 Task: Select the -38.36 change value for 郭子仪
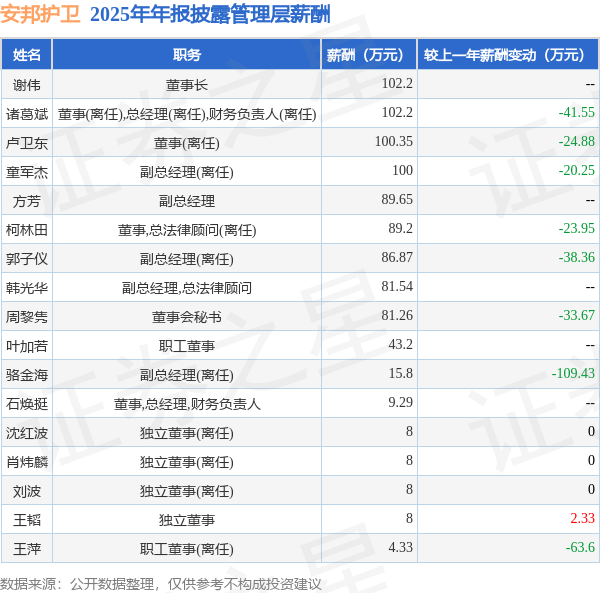coord(576,258)
